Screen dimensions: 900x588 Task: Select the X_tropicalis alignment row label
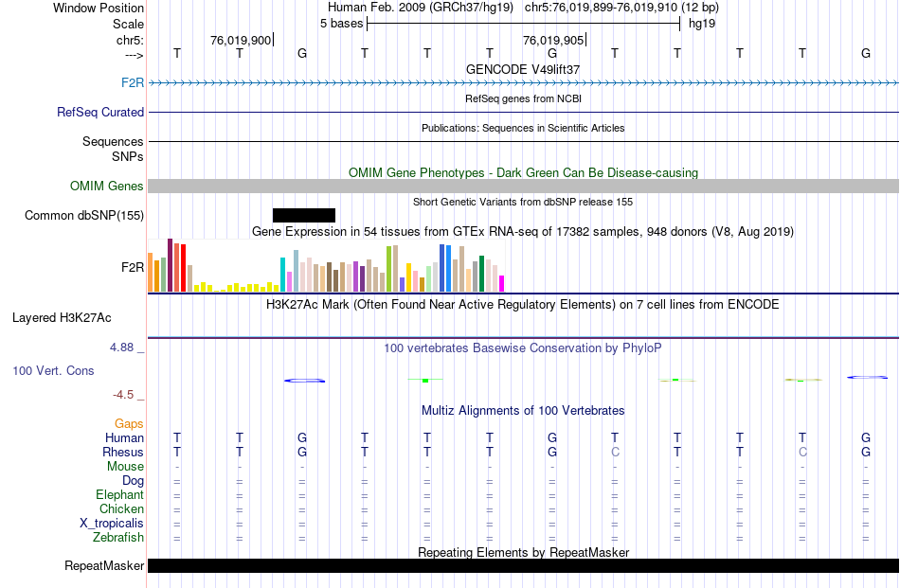coord(112,524)
